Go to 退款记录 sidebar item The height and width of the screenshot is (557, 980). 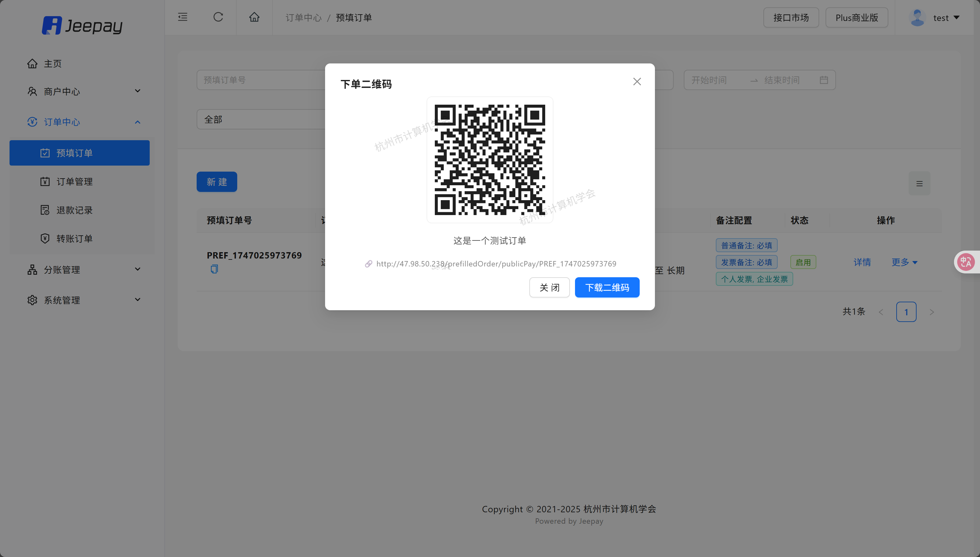75,210
